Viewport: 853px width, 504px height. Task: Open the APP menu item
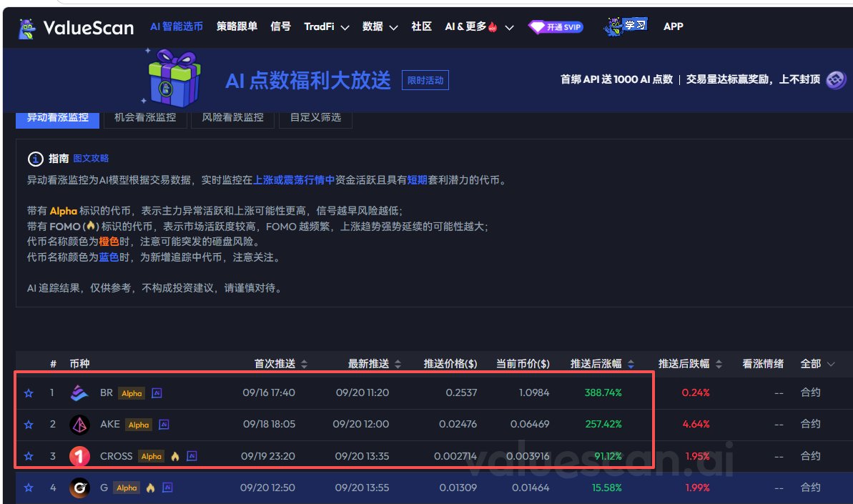[x=673, y=26]
